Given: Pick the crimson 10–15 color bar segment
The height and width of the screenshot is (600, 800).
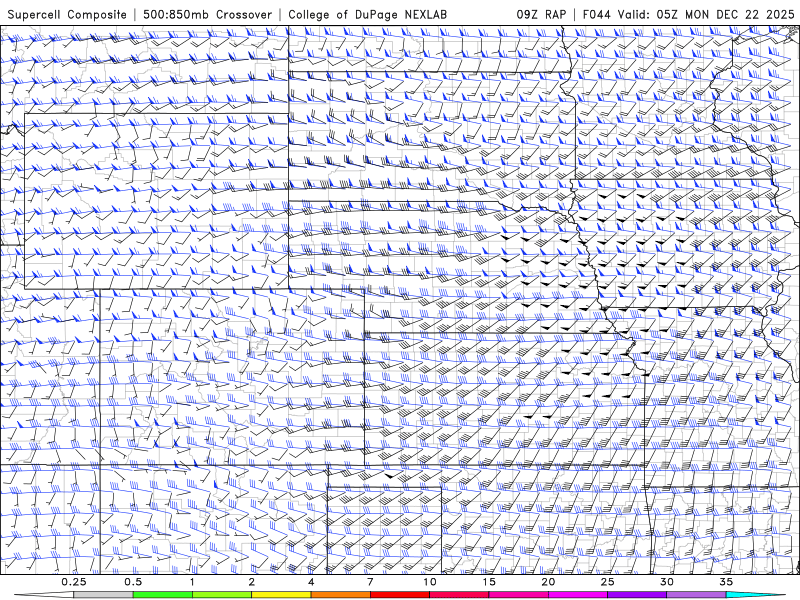Looking at the screenshot, I should [459, 595].
